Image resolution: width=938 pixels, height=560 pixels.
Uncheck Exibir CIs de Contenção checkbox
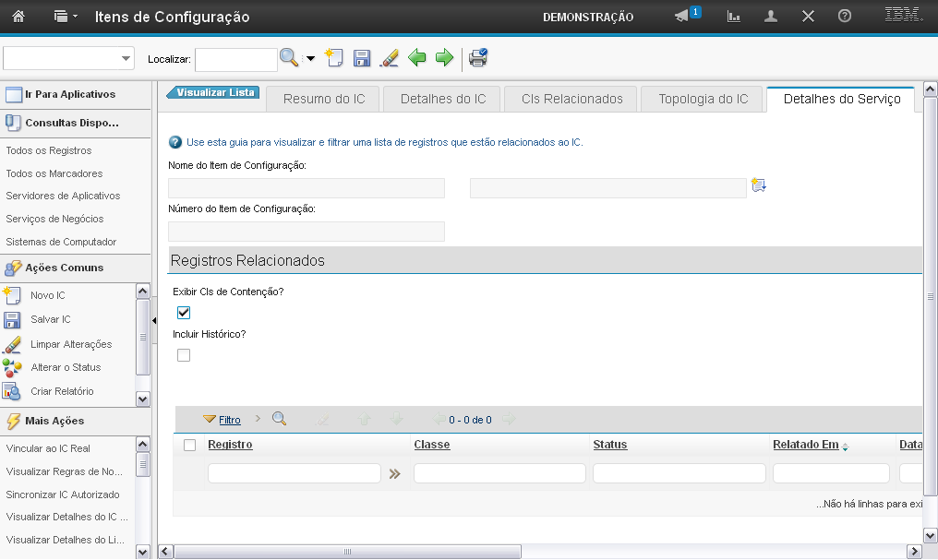[184, 313]
